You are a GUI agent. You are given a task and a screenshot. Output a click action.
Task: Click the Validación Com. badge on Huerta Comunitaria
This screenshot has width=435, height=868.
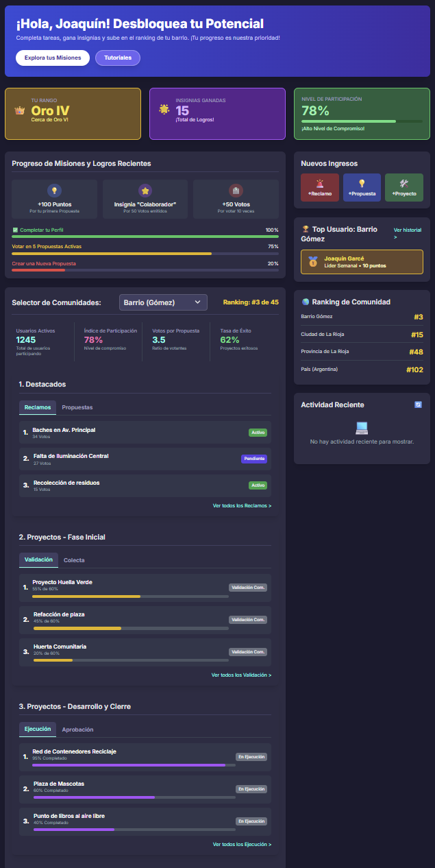[x=248, y=652]
